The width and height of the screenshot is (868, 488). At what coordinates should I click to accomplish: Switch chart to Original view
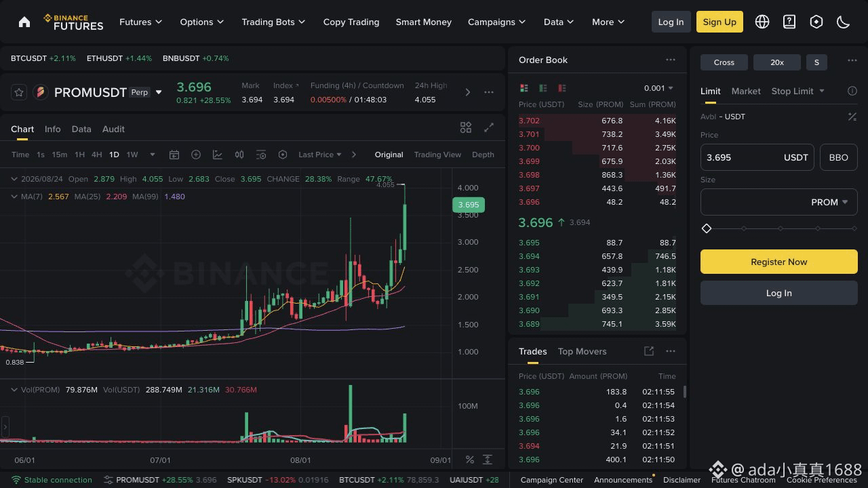pyautogui.click(x=389, y=155)
